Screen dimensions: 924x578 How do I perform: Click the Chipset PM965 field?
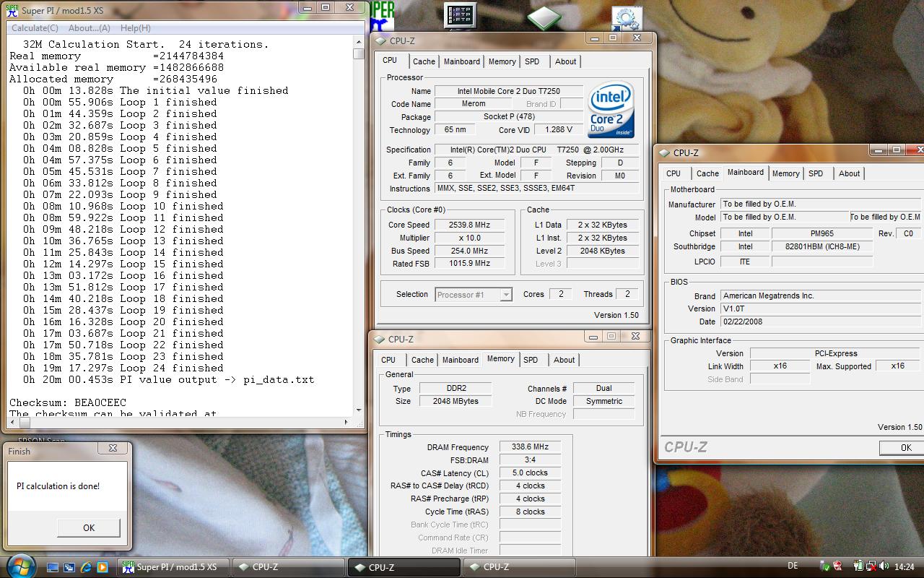(822, 234)
